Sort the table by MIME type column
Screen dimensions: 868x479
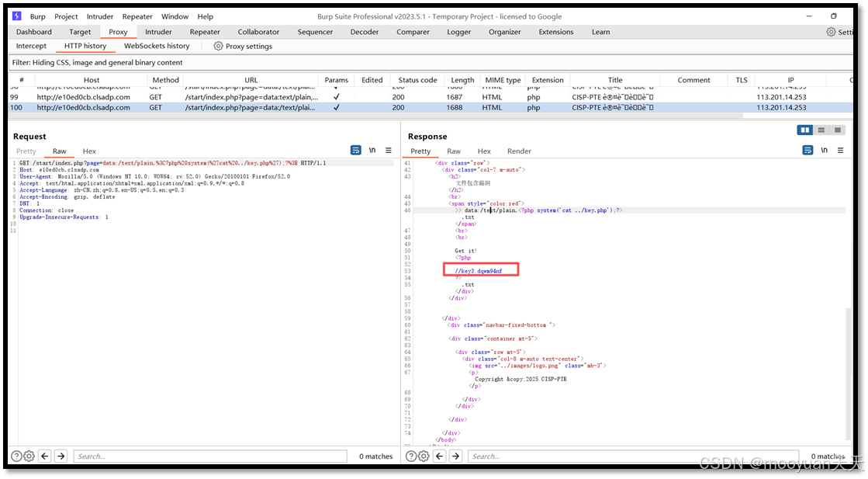tap(503, 80)
